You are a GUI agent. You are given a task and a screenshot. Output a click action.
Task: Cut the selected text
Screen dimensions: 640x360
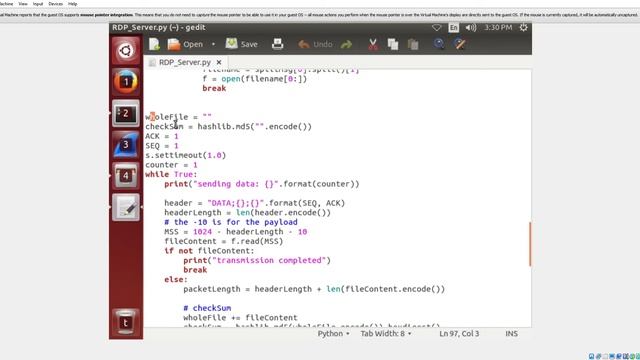coord(373,44)
